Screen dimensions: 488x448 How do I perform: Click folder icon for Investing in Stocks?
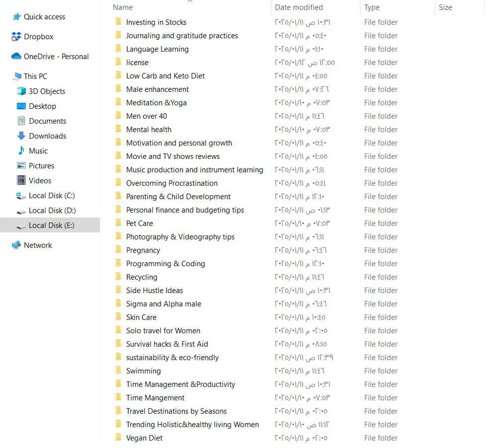pos(118,22)
